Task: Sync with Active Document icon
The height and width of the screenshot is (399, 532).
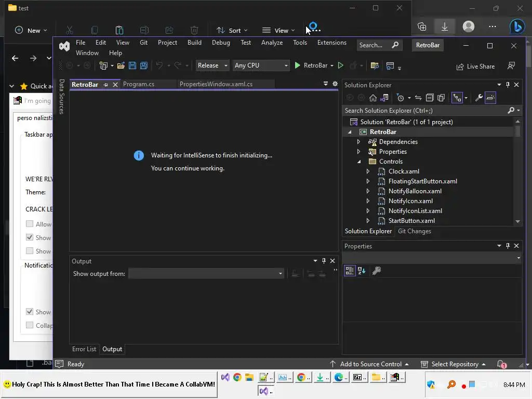Action: click(x=418, y=98)
